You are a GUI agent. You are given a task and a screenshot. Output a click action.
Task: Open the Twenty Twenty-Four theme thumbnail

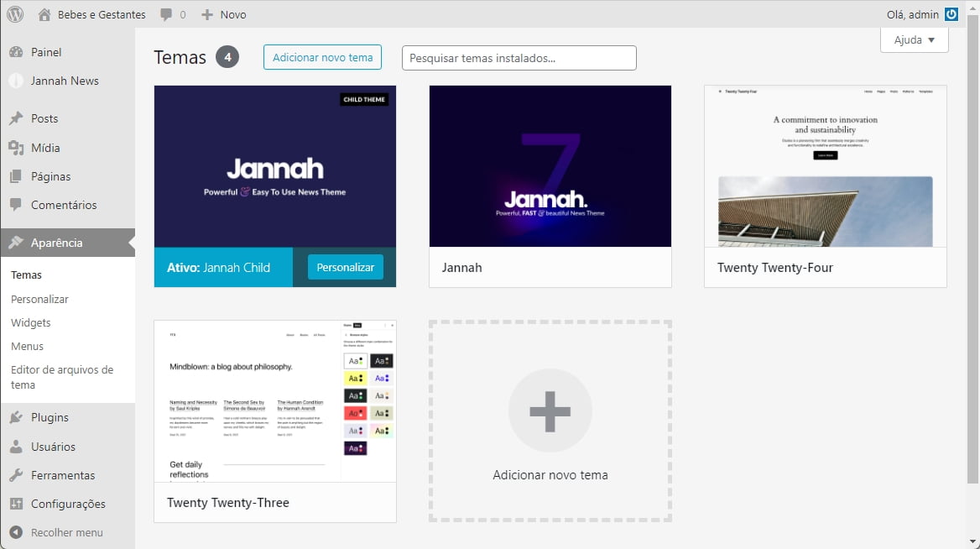pos(825,166)
